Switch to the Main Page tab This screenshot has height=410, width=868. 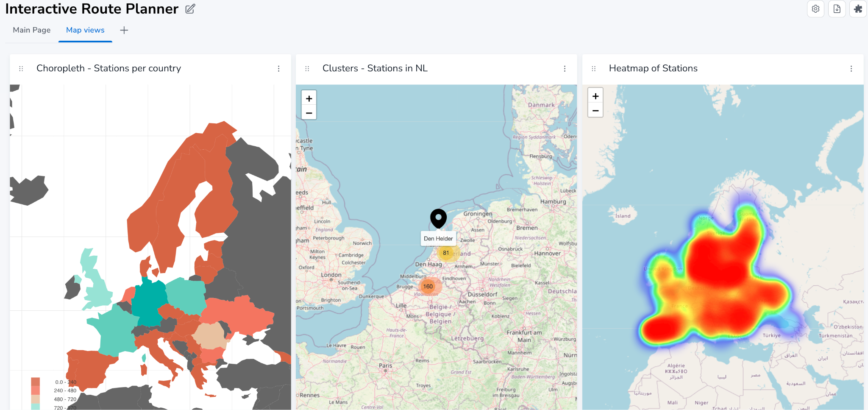(32, 30)
